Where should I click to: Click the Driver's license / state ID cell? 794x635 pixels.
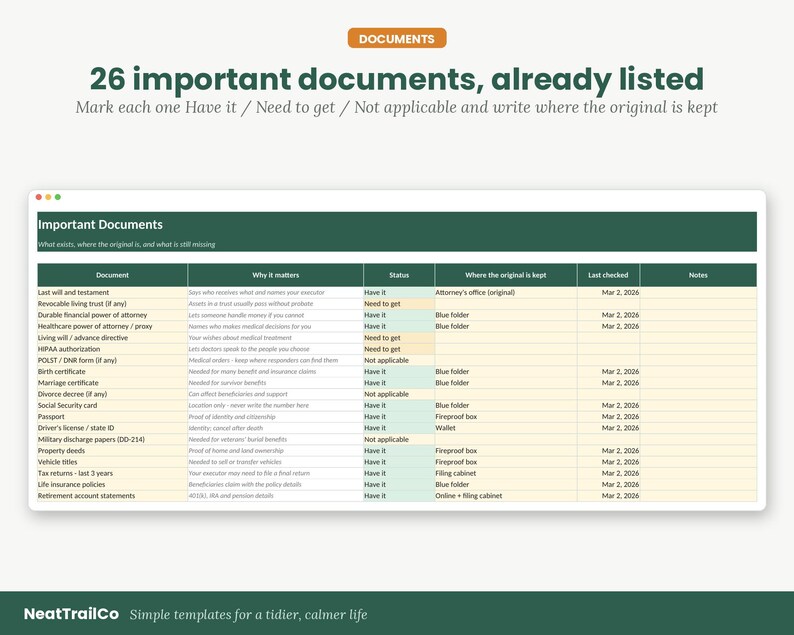pyautogui.click(x=112, y=428)
